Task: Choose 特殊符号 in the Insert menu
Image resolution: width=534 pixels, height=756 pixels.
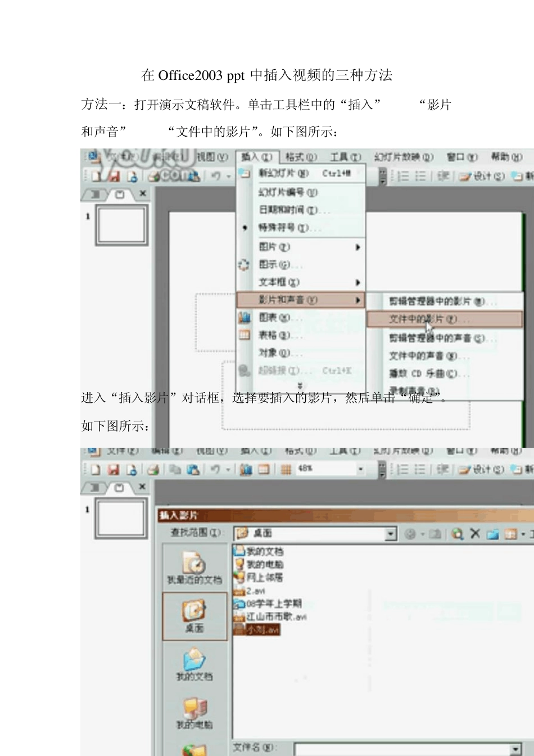Action: tap(301, 228)
